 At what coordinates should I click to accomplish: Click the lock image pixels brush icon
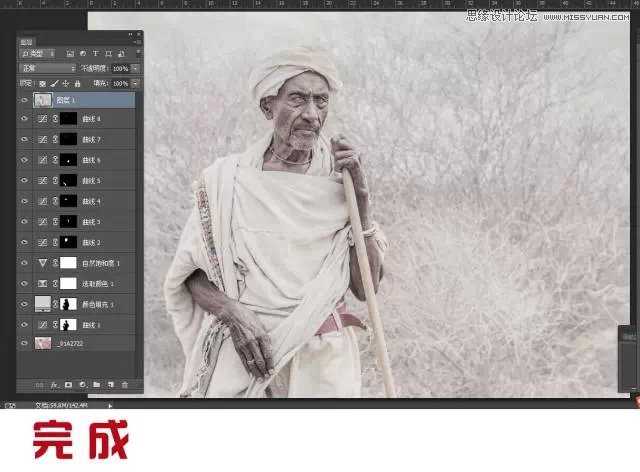click(56, 83)
